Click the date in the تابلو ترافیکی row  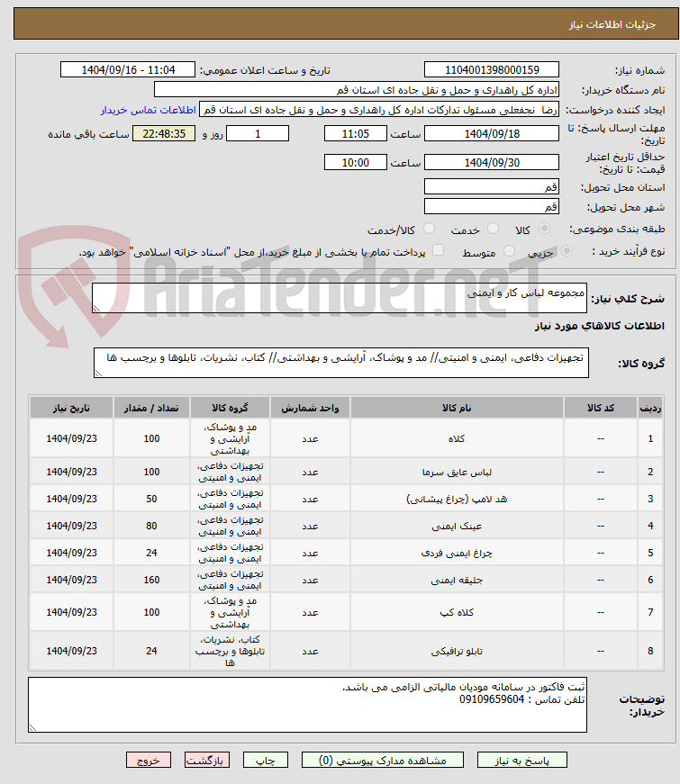click(71, 651)
